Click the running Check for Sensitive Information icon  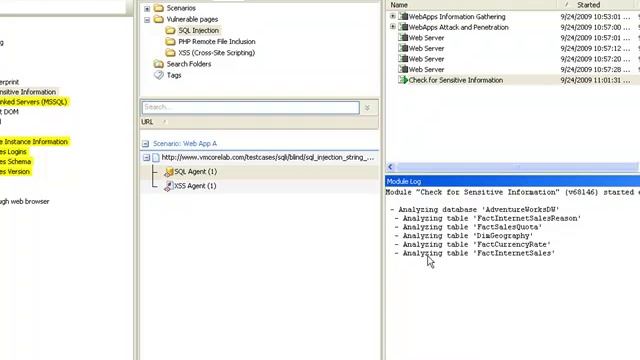(403, 80)
